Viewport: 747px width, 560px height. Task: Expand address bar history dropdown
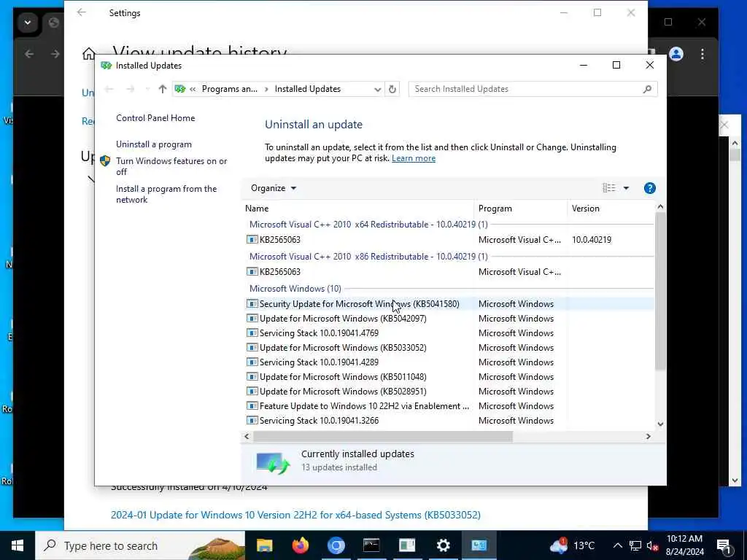coord(377,89)
